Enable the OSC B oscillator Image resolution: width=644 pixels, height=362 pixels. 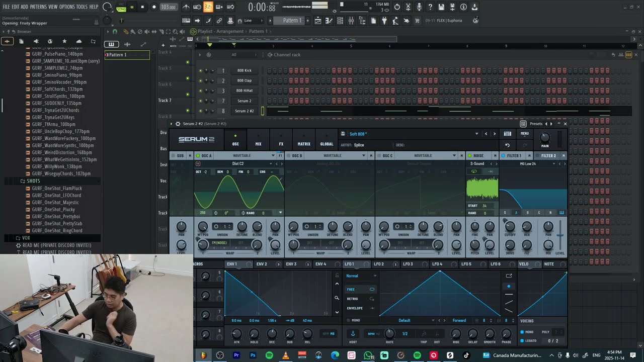[288, 156]
